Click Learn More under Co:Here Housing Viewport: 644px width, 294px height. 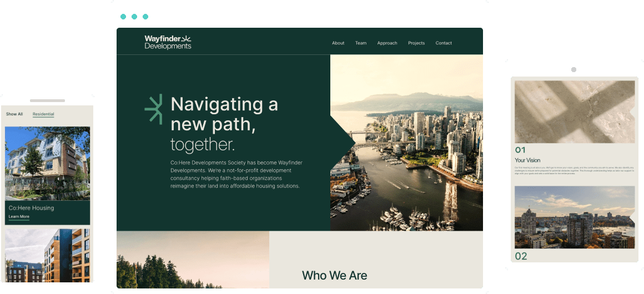(x=19, y=217)
